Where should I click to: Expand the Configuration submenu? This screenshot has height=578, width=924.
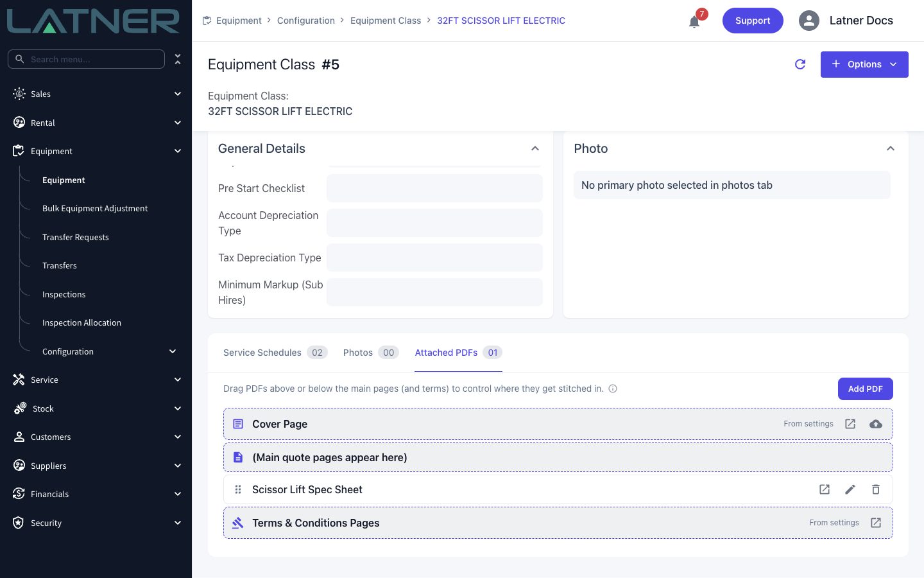pyautogui.click(x=173, y=351)
